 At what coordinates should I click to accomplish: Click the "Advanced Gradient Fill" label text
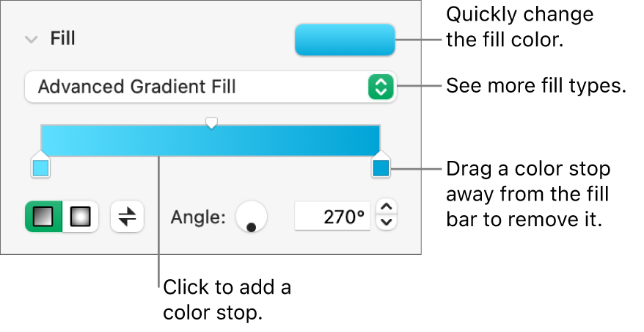137,87
